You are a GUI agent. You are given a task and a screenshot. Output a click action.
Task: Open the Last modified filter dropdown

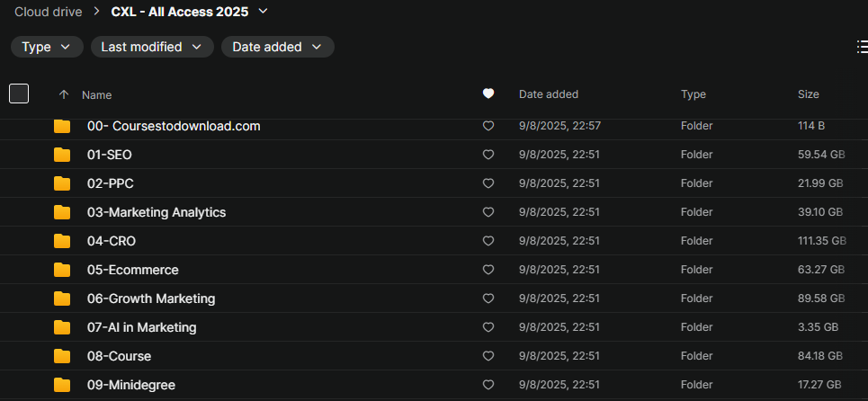click(152, 47)
